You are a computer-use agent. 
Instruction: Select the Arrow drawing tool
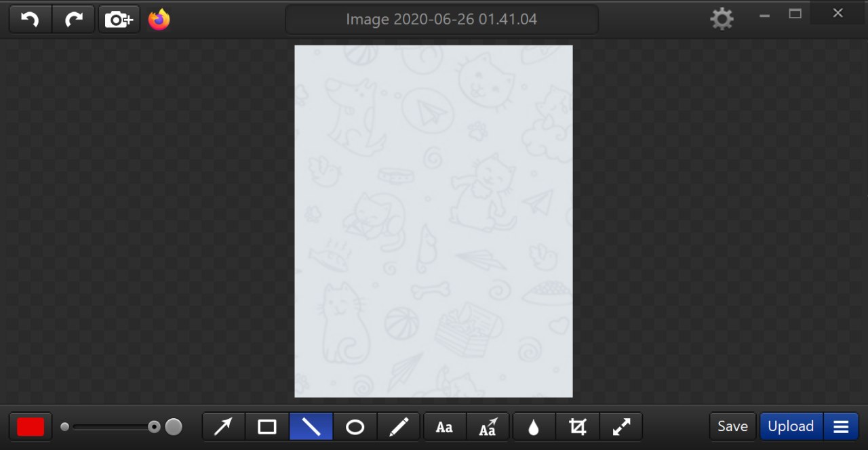(x=224, y=427)
